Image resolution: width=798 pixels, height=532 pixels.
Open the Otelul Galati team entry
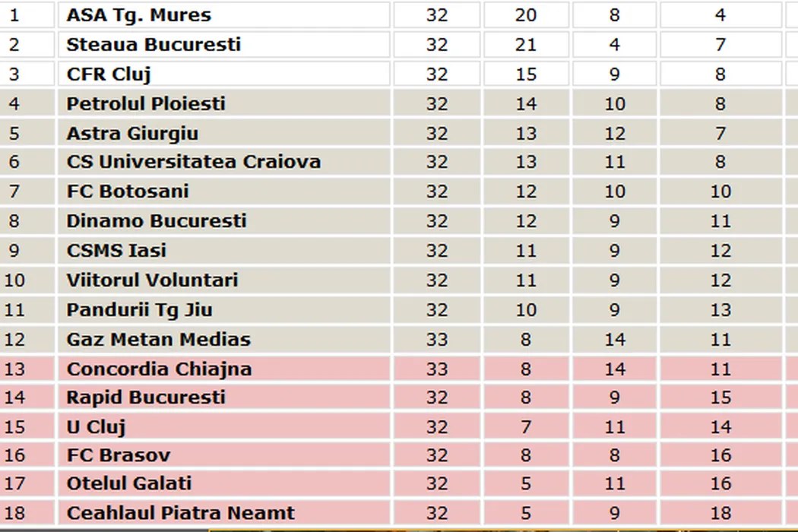coord(129,484)
